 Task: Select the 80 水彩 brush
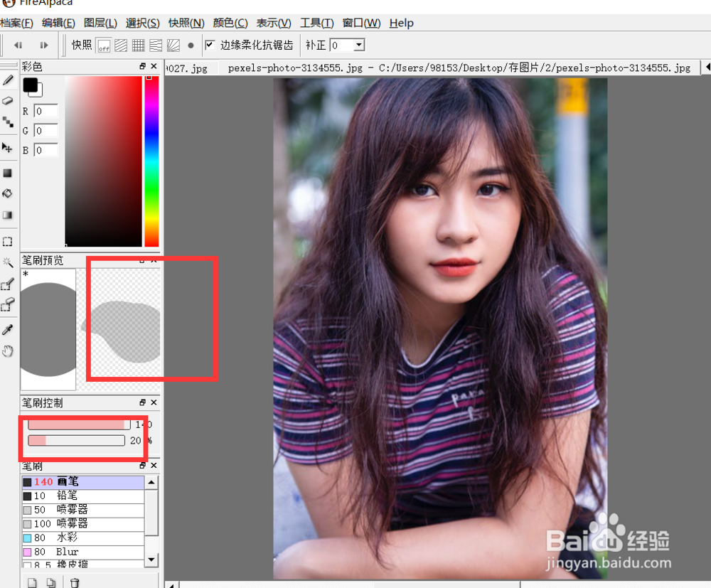click(x=83, y=538)
